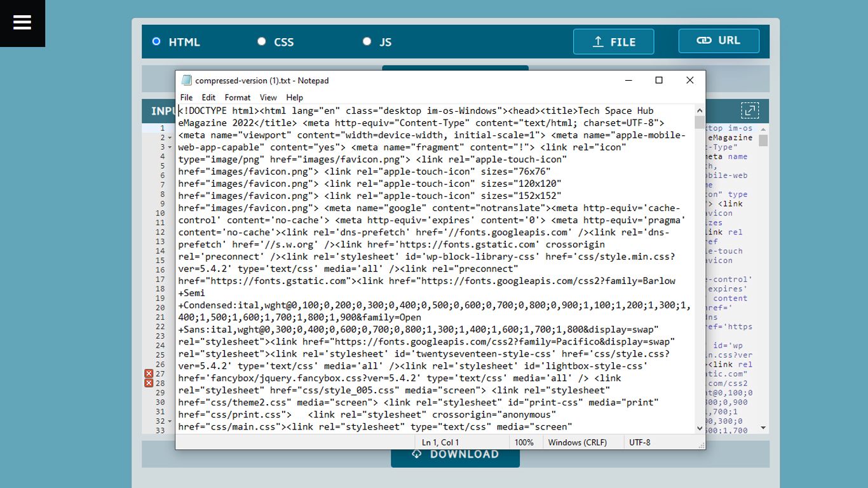Open the Edit menu in Notepad
This screenshot has width=868, height=488.
pyautogui.click(x=208, y=97)
